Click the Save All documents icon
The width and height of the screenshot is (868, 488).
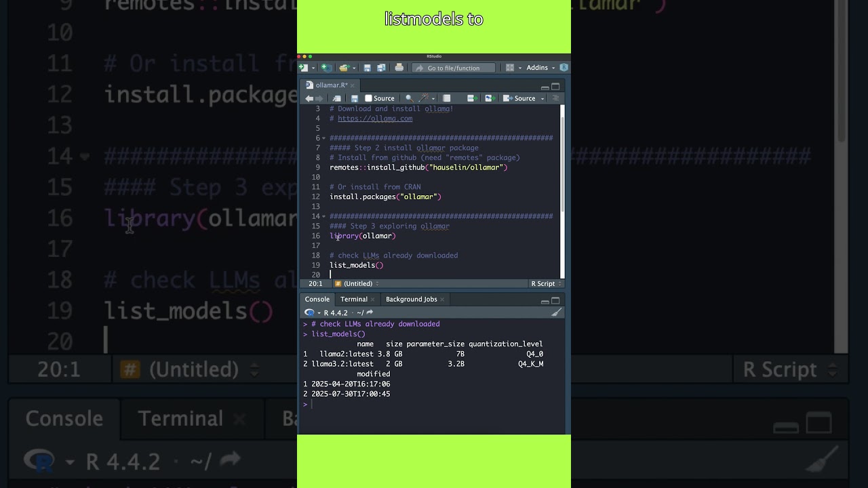(x=381, y=68)
